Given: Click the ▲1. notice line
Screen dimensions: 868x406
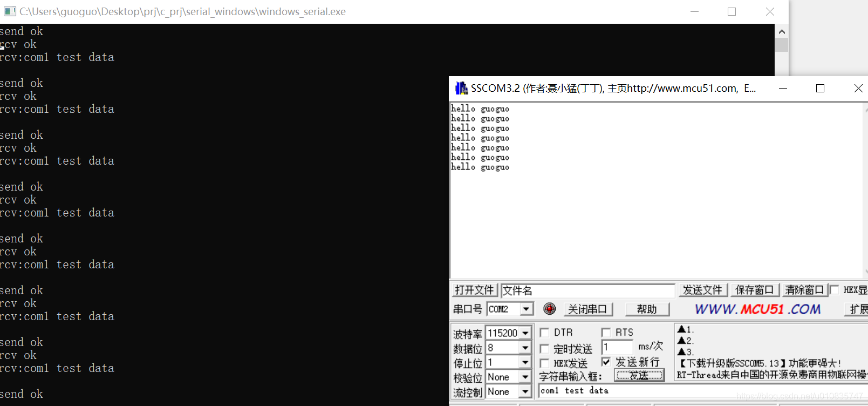Looking at the screenshot, I should pyautogui.click(x=686, y=329).
